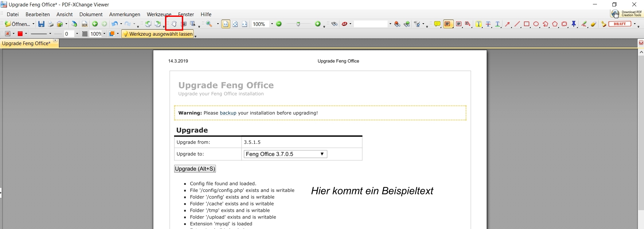Screen dimensions: 644x229
Task: Click Download PDF Creation Tools button
Action: click(x=627, y=13)
